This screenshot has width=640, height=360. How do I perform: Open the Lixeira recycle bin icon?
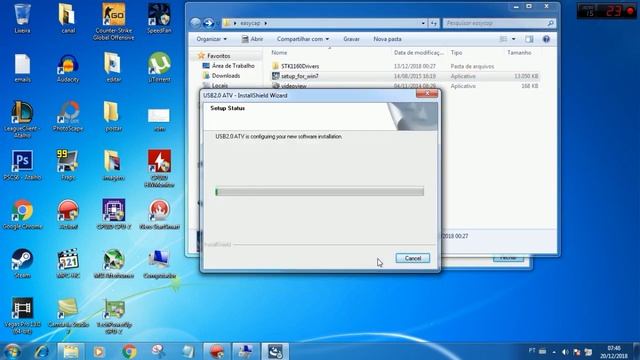tap(22, 18)
